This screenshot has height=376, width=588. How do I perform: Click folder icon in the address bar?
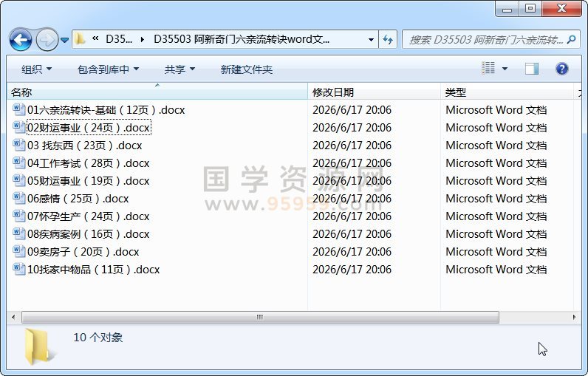coord(79,39)
